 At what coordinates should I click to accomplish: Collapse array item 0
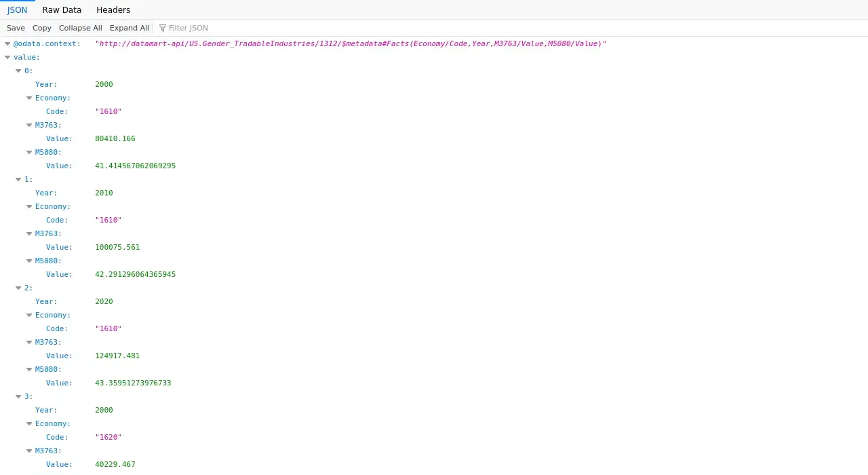click(18, 71)
